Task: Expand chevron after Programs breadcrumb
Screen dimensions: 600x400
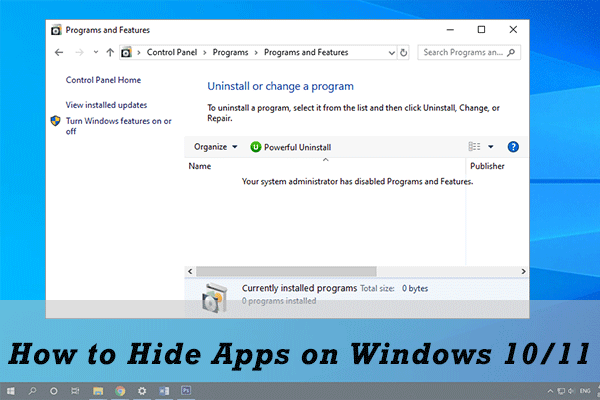Action: pos(256,53)
